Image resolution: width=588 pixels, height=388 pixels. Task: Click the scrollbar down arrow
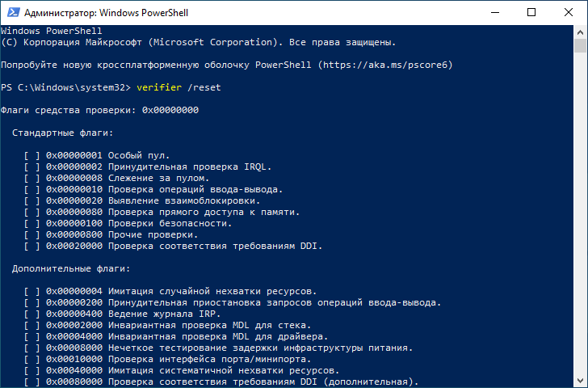[580, 381]
